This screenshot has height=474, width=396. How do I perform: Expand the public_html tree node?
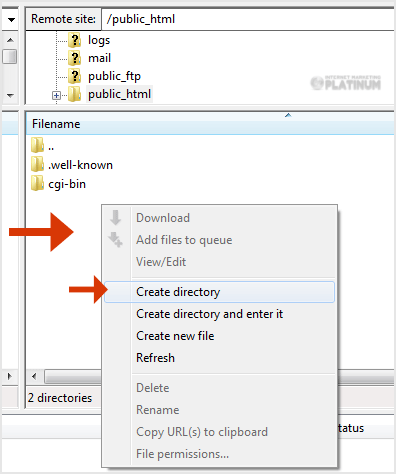[56, 96]
